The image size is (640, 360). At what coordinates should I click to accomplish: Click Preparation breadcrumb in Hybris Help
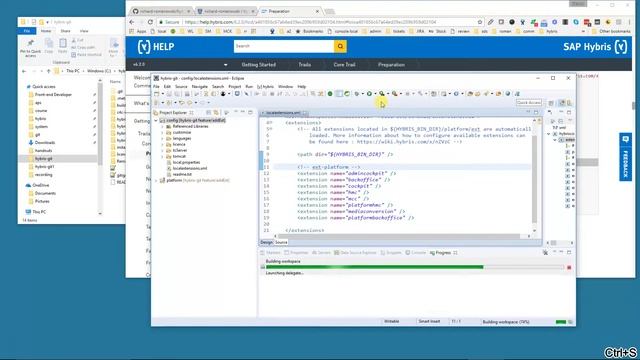pyautogui.click(x=391, y=64)
